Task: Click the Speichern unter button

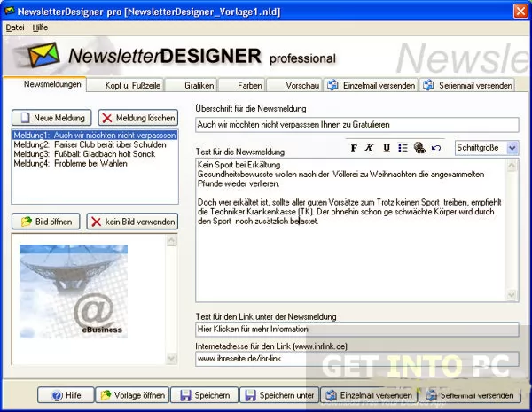Action: click(x=279, y=395)
